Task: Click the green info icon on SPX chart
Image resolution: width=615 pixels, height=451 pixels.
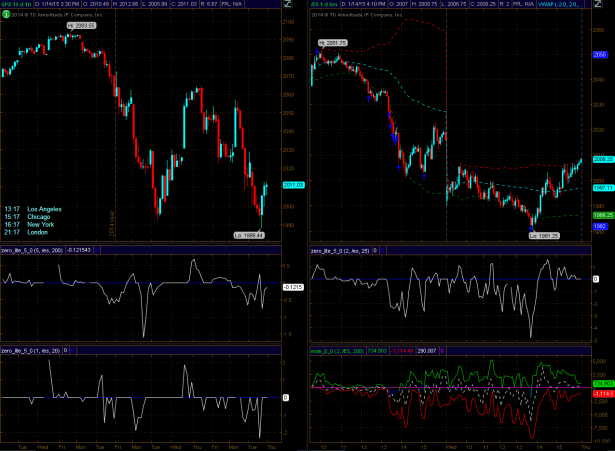Action: click(8, 16)
